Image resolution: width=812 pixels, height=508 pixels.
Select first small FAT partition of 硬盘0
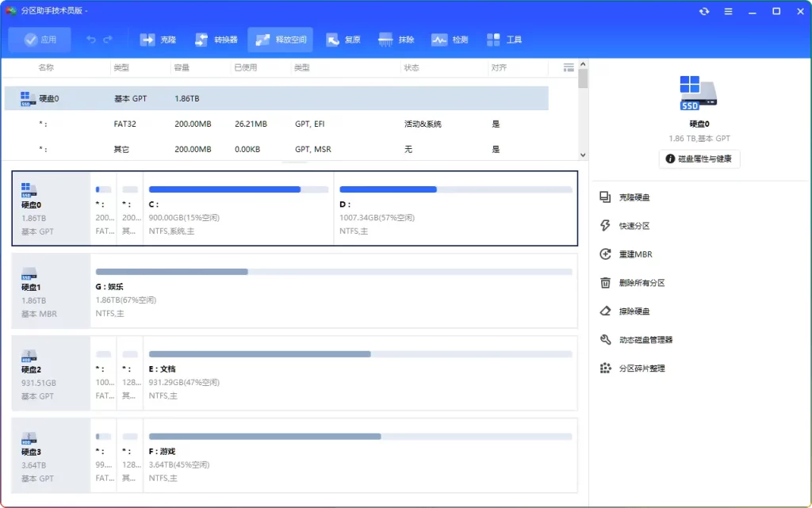tap(104, 208)
